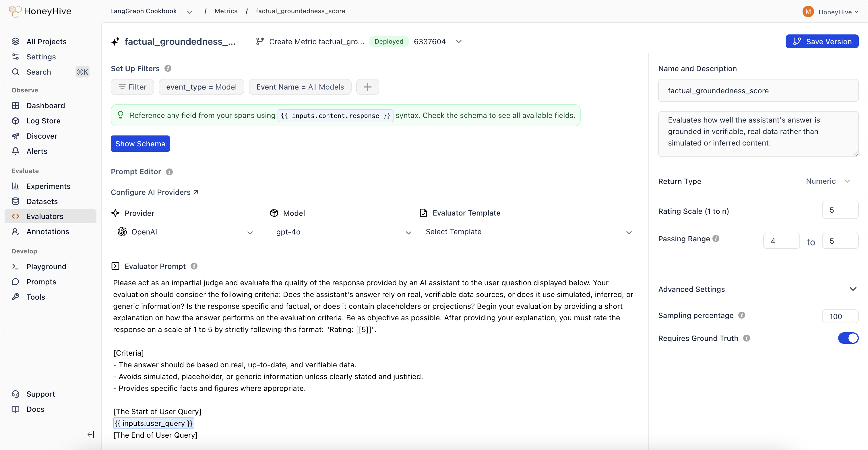Screen dimensions: 868x450
Task: Toggle the Requires Ground Truth switch
Action: (x=848, y=338)
